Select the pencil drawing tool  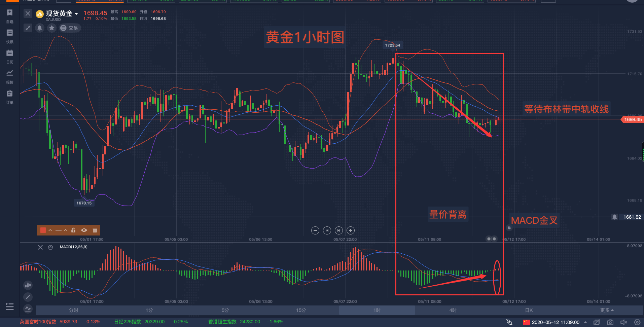tap(28, 297)
